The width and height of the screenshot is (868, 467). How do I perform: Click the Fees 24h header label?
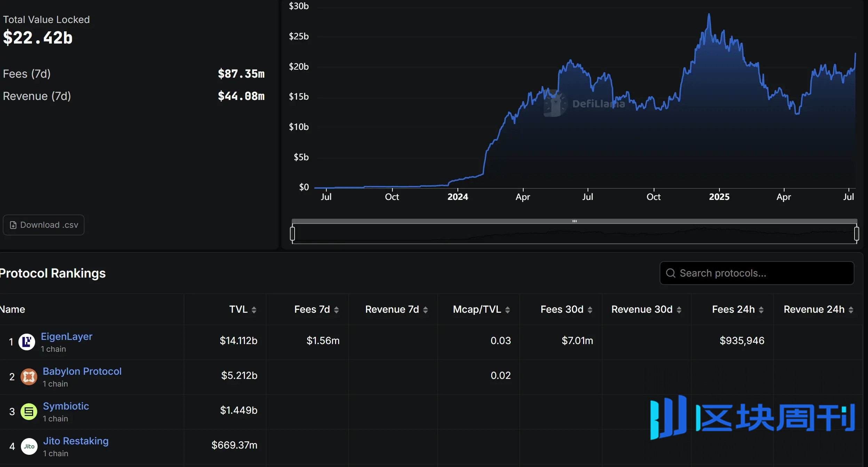tap(733, 309)
